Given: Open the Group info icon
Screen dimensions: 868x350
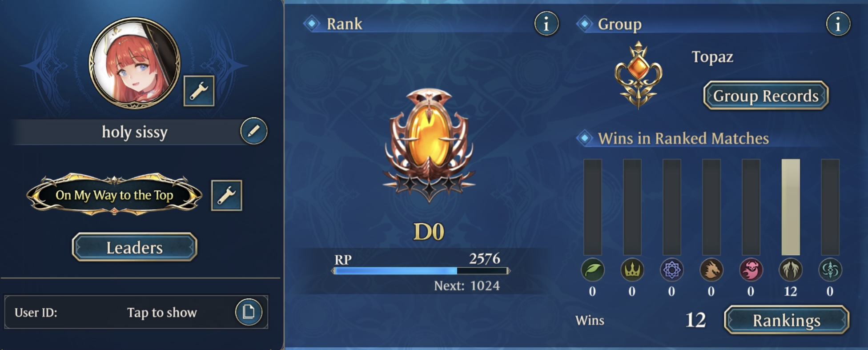Looking at the screenshot, I should (x=838, y=24).
